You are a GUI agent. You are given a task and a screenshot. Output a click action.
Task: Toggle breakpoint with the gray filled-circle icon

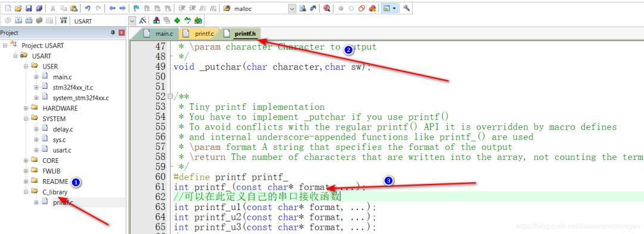point(340,8)
